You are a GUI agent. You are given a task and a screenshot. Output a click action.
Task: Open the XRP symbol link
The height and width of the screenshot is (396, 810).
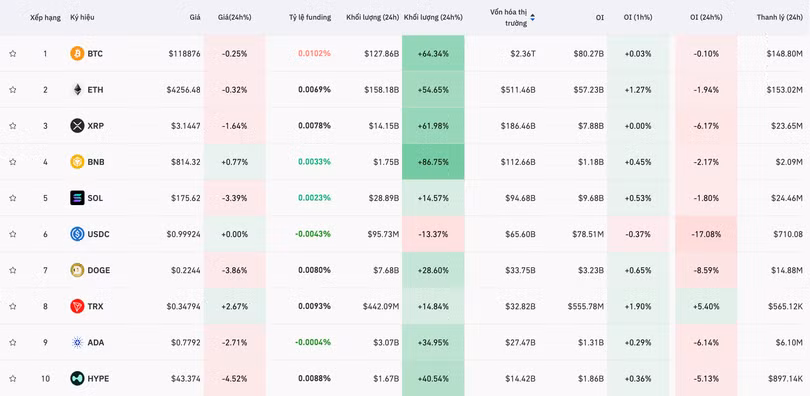(96, 125)
